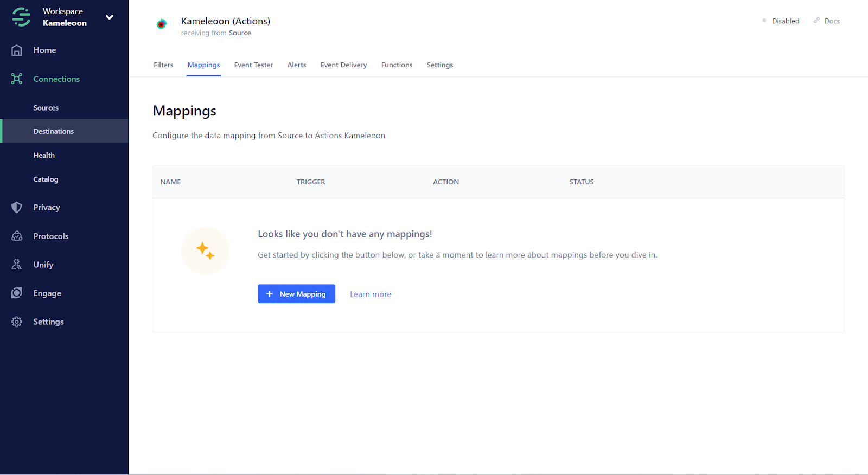Go to Sources in the sidebar
Screen dimensions: 868x475
[46, 108]
